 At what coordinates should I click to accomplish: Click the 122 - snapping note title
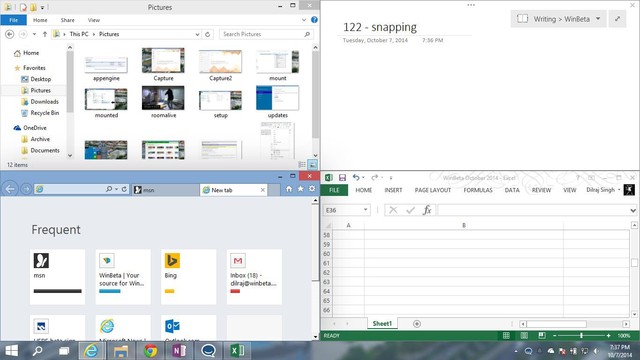tap(380, 27)
